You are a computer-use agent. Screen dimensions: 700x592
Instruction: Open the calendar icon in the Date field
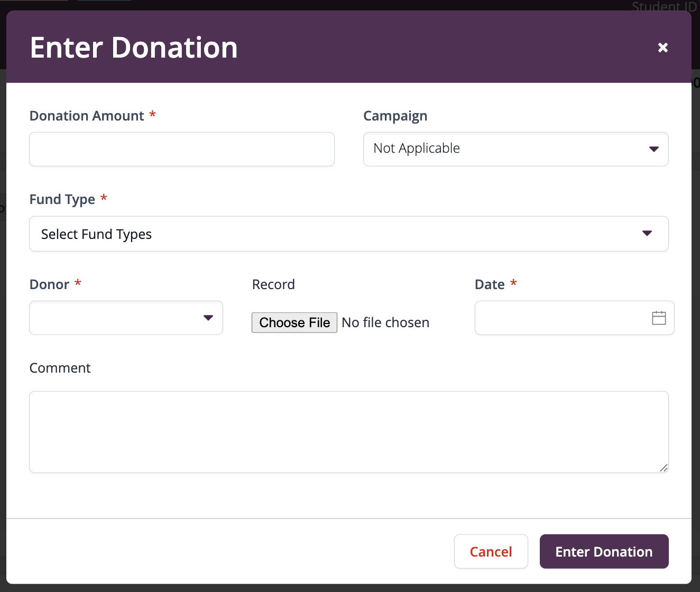pyautogui.click(x=659, y=318)
